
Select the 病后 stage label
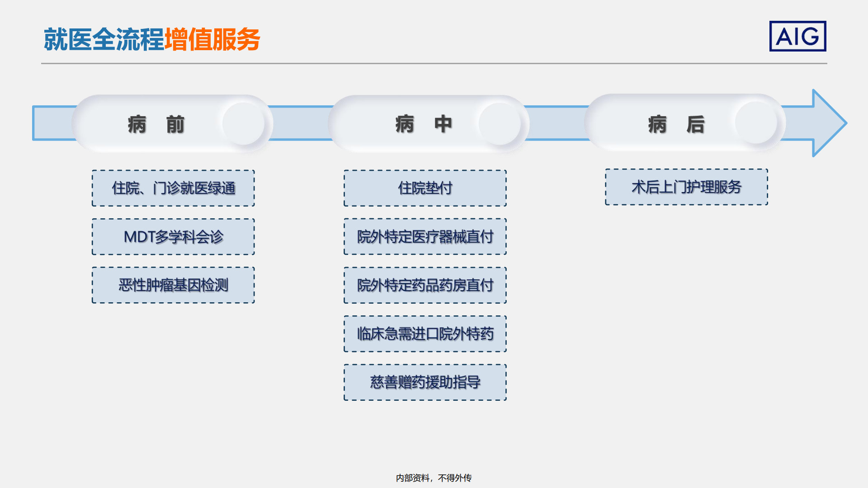(676, 124)
